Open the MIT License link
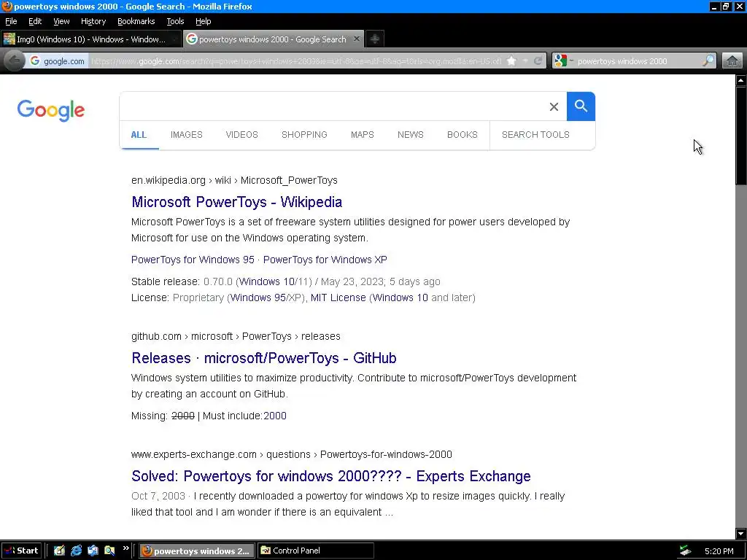The image size is (747, 560). coord(338,298)
